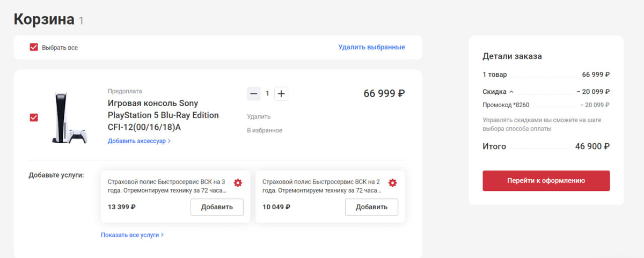
Task: Click the price "13 399 ₽"
Action: pos(122,207)
